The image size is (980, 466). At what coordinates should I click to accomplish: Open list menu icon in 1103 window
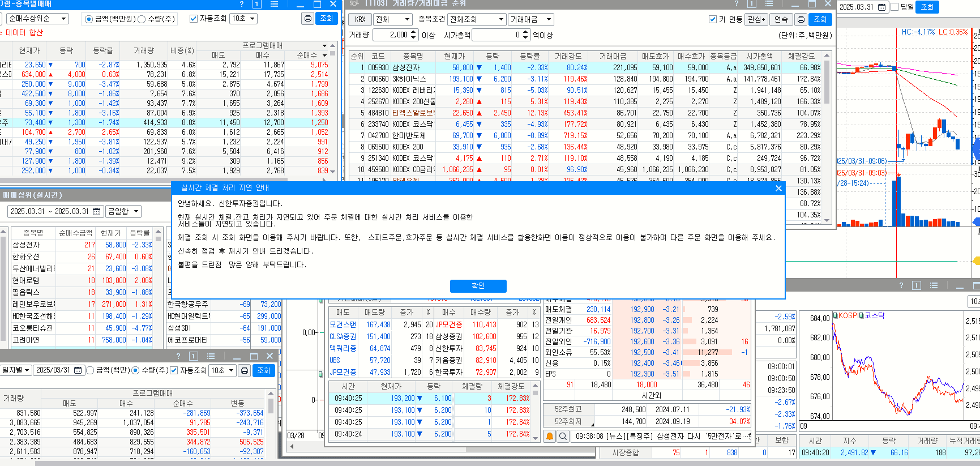click(769, 4)
